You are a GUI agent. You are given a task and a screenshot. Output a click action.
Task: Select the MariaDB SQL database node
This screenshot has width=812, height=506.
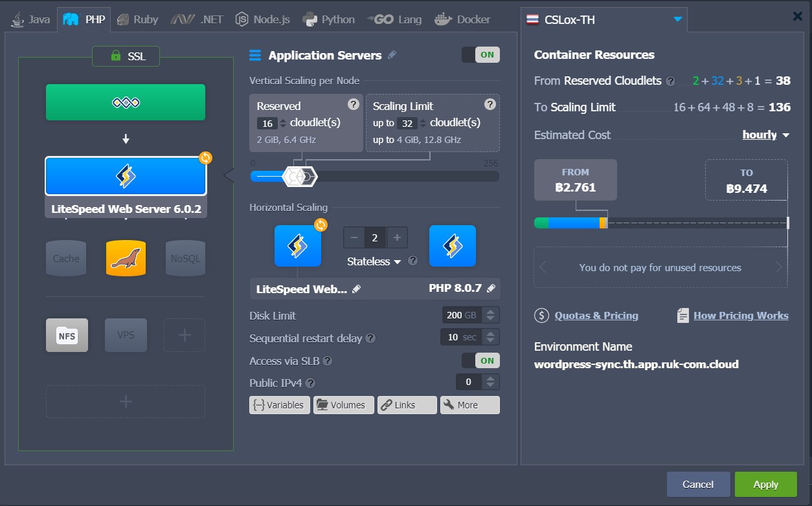coord(126,258)
